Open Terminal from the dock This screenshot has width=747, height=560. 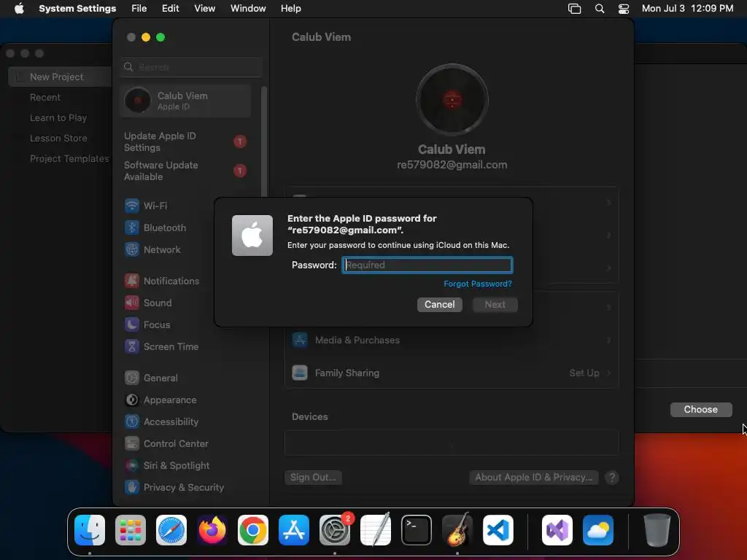[x=417, y=530]
